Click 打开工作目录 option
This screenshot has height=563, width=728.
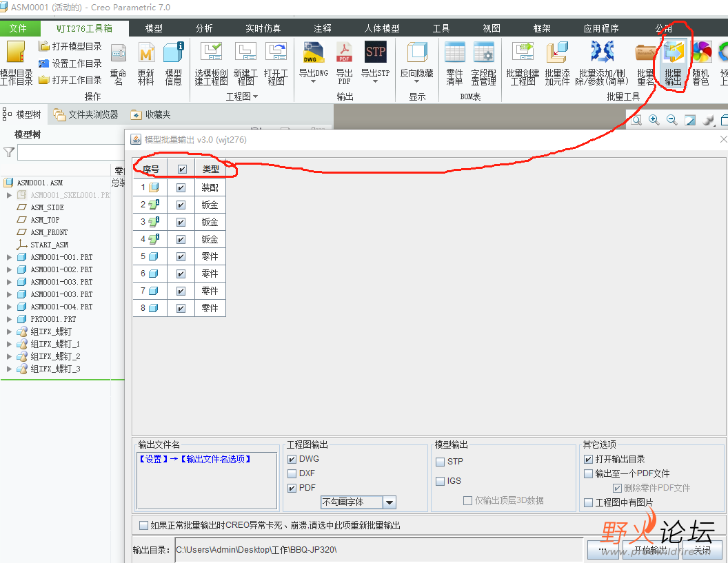[x=70, y=80]
